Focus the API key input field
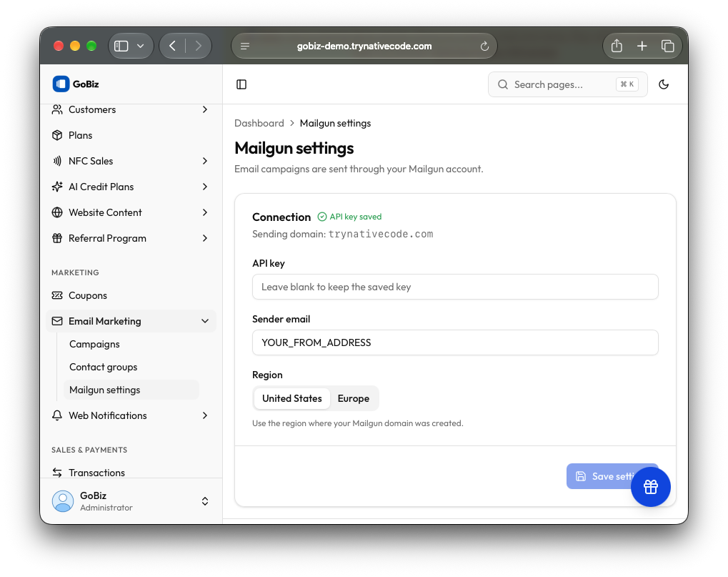This screenshot has width=728, height=577. [455, 287]
